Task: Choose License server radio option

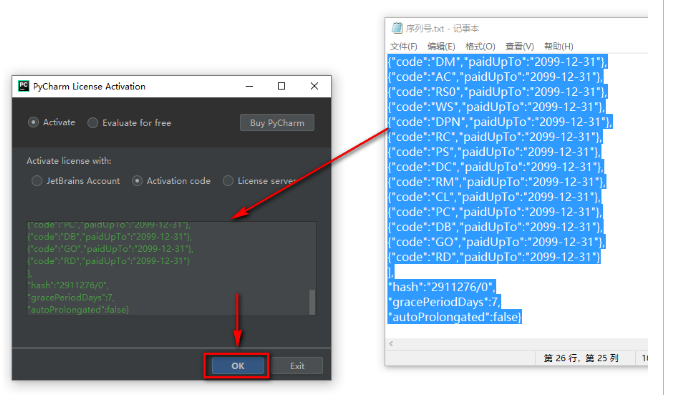Action: (x=228, y=181)
